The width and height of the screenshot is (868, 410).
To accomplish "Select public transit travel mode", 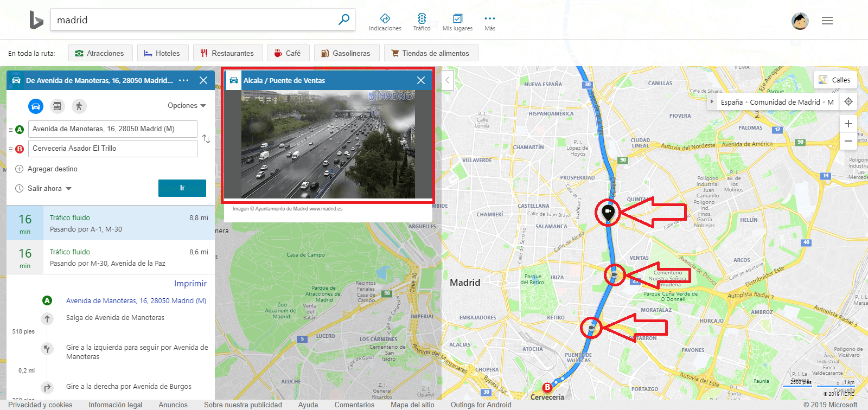I will click(x=58, y=106).
